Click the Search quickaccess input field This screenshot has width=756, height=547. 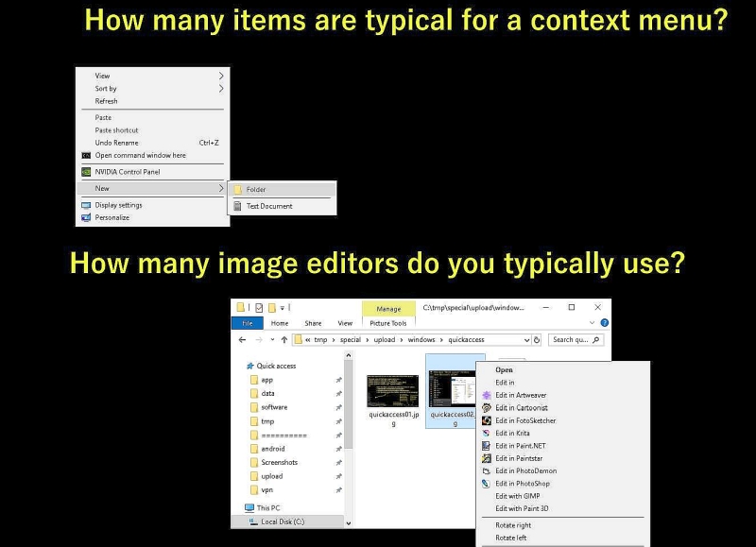click(576, 340)
